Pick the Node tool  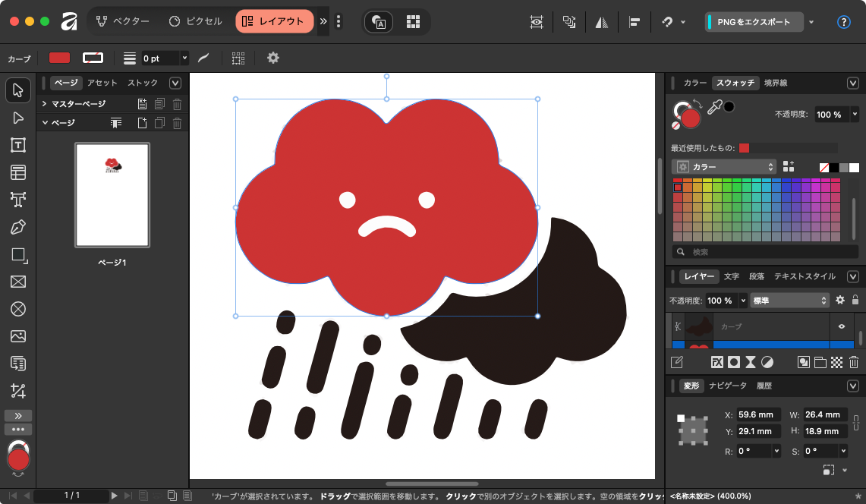click(x=18, y=118)
